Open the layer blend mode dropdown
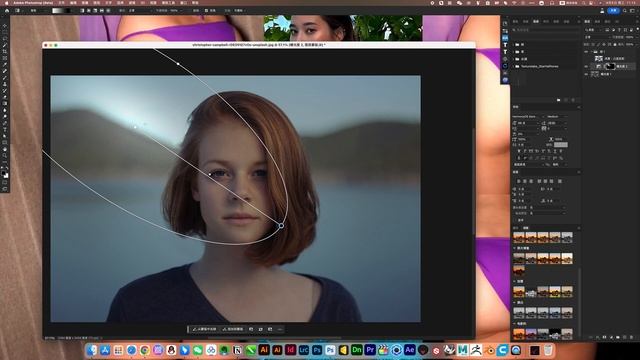Viewport: 640px width, 360px height. (598, 37)
